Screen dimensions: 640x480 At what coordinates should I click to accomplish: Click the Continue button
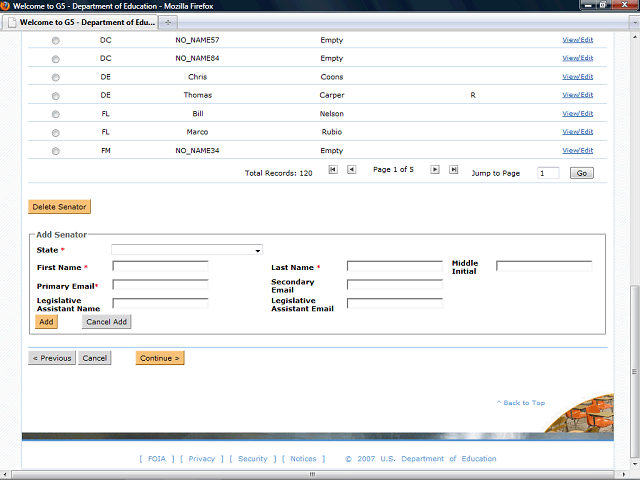tap(160, 358)
